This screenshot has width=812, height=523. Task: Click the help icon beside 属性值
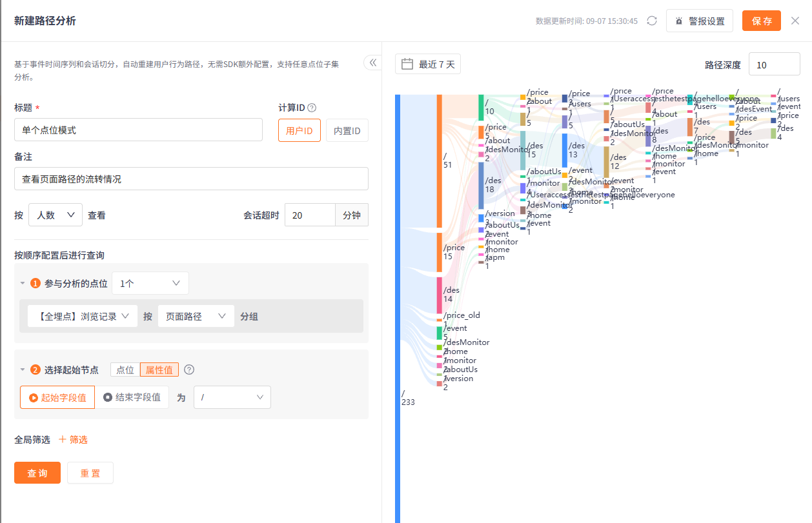(x=189, y=370)
